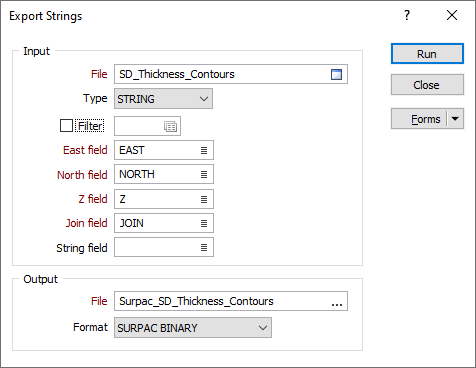Enable the Filter checkbox

(x=66, y=126)
